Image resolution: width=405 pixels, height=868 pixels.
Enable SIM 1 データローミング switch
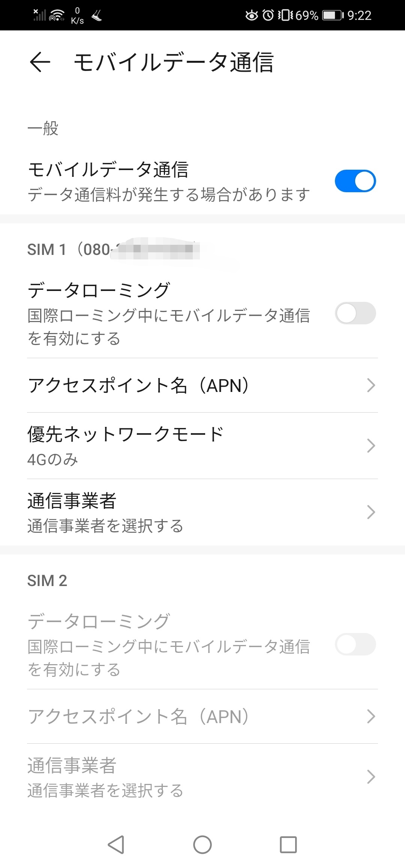click(355, 313)
